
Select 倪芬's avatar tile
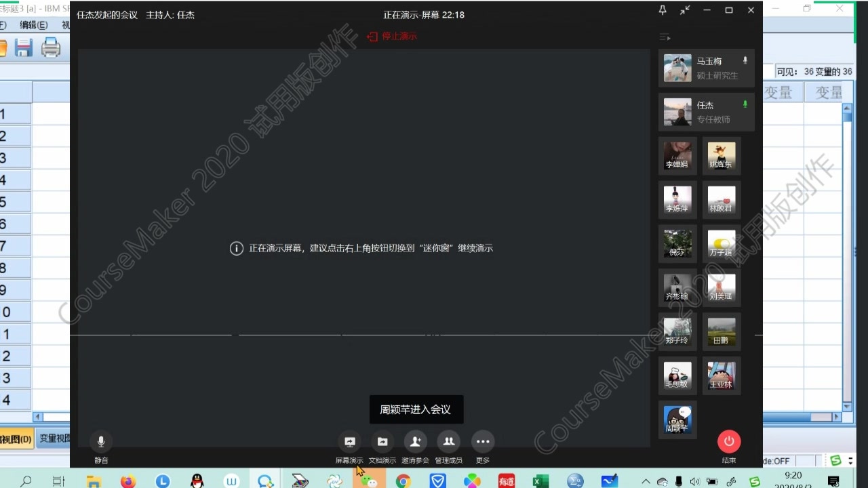677,244
